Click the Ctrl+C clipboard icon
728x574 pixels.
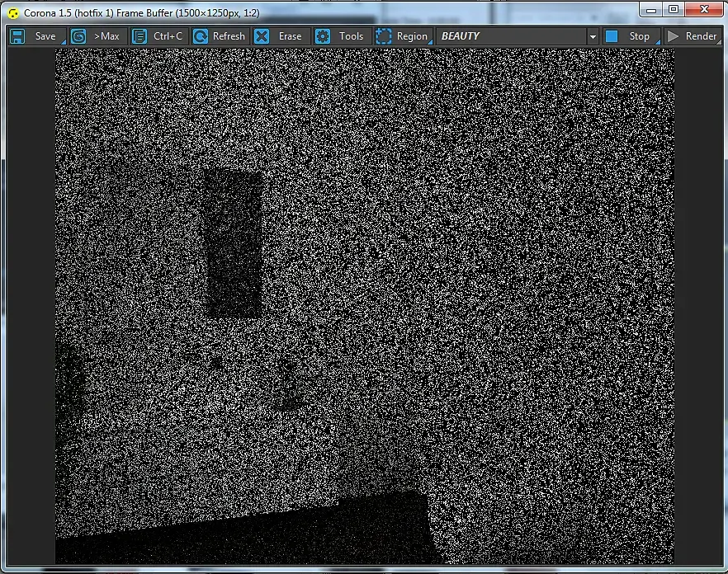[x=139, y=36]
